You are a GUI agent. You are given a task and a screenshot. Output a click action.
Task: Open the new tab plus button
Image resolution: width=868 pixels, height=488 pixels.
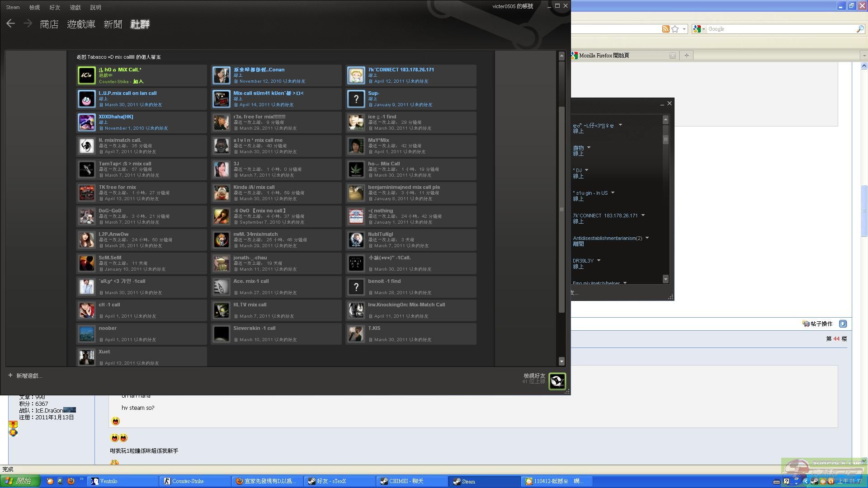[686, 55]
